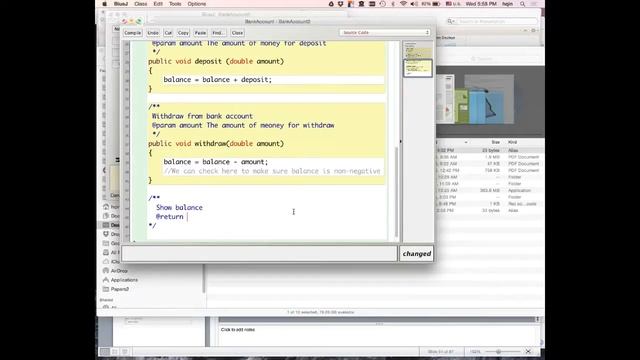Open the Find... search button
The image size is (640, 360).
tap(218, 33)
